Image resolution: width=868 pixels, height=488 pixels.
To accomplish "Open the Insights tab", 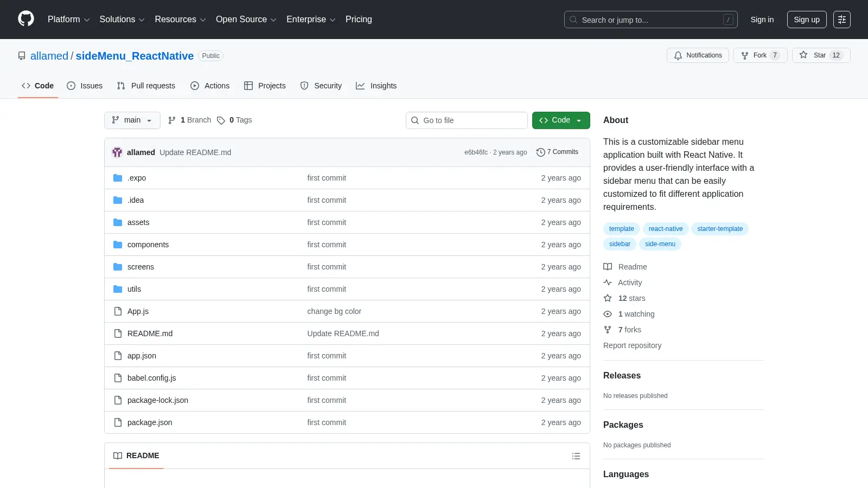I will 376,86.
